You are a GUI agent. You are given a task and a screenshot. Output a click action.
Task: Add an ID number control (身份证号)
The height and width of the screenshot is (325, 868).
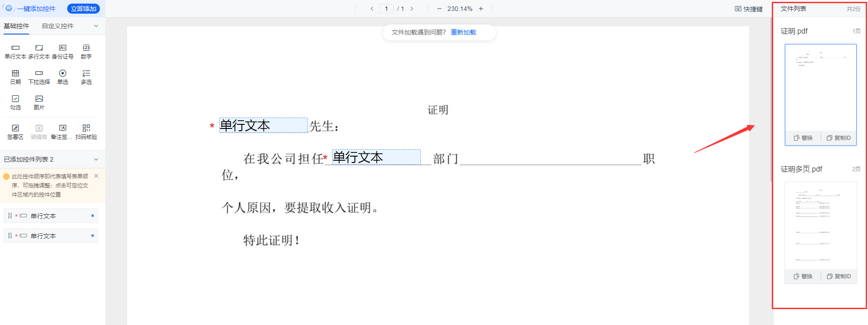pos(63,52)
